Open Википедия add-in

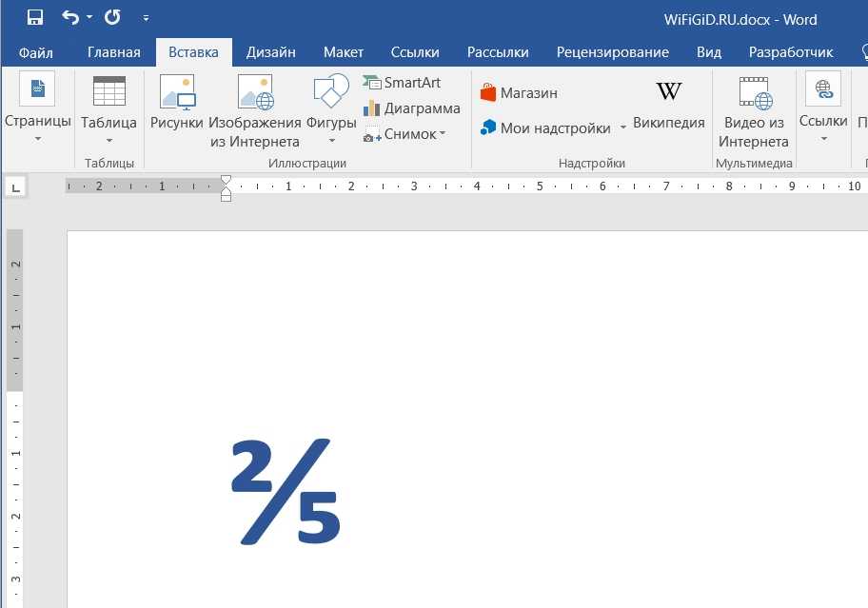pos(669,105)
